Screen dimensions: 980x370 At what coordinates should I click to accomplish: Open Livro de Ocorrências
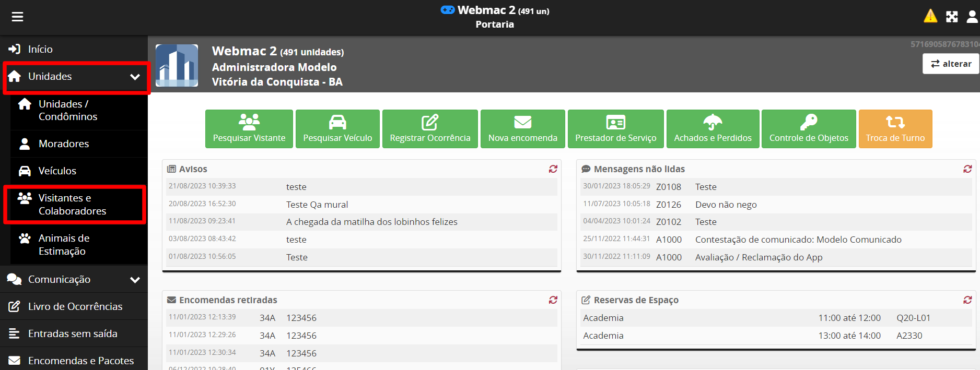(75, 306)
